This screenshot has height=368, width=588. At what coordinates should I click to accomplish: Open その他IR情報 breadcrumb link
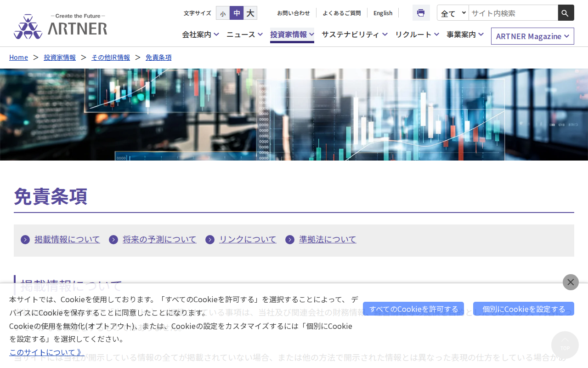click(x=111, y=57)
